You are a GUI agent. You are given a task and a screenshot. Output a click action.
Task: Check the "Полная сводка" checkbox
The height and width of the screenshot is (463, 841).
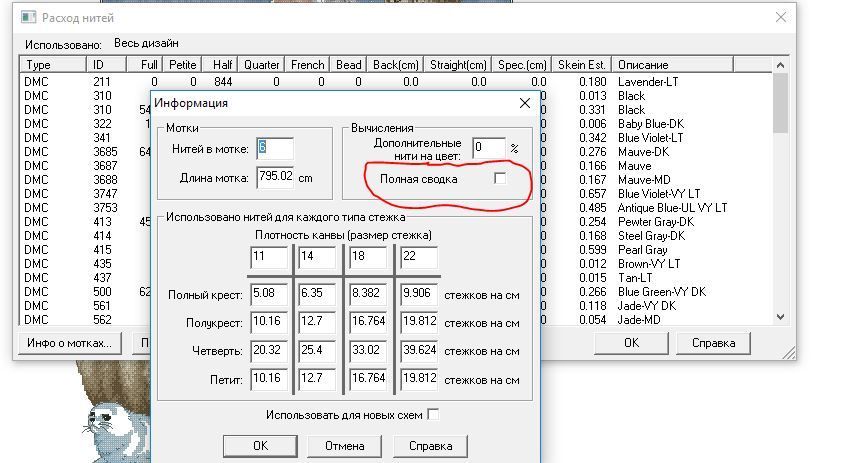[500, 178]
